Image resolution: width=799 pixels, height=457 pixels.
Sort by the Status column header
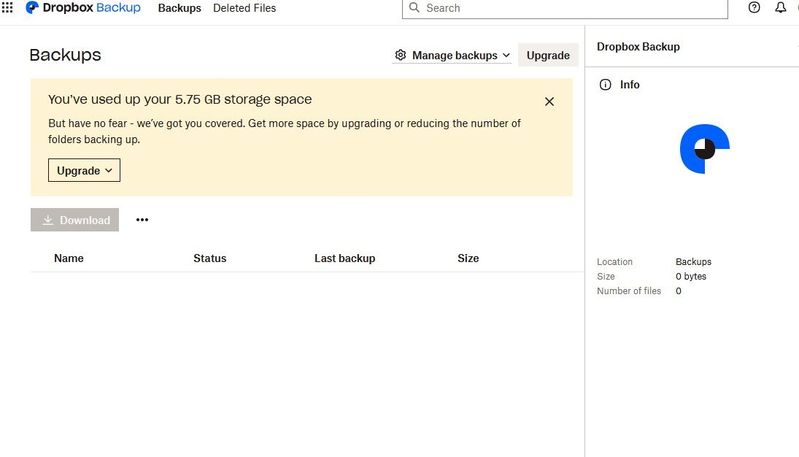[210, 258]
